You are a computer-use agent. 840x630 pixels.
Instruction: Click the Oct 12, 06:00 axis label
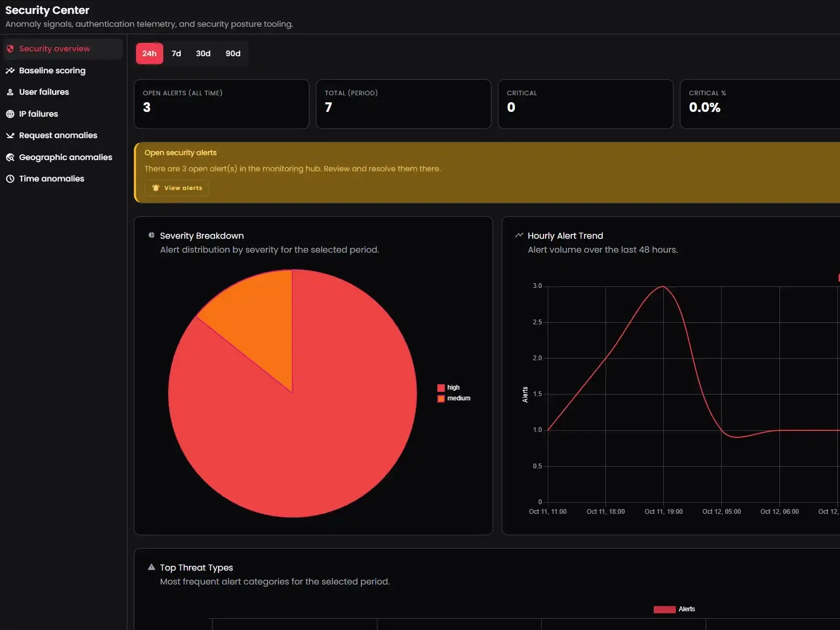(x=780, y=512)
